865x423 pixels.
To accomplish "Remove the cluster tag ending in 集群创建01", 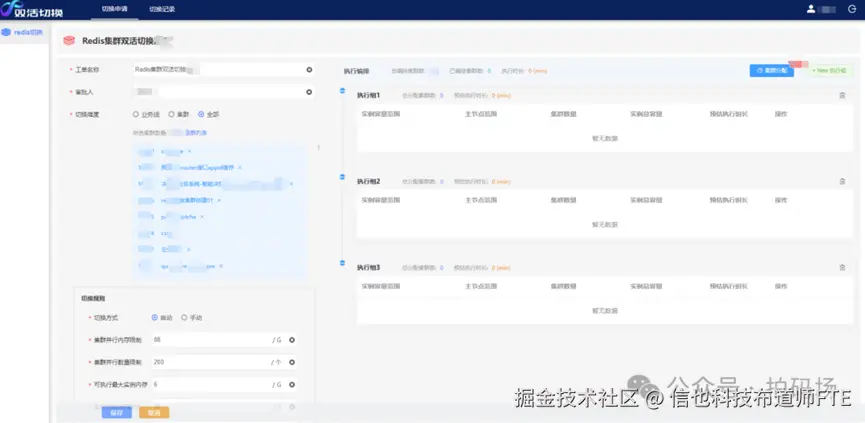I will (219, 200).
